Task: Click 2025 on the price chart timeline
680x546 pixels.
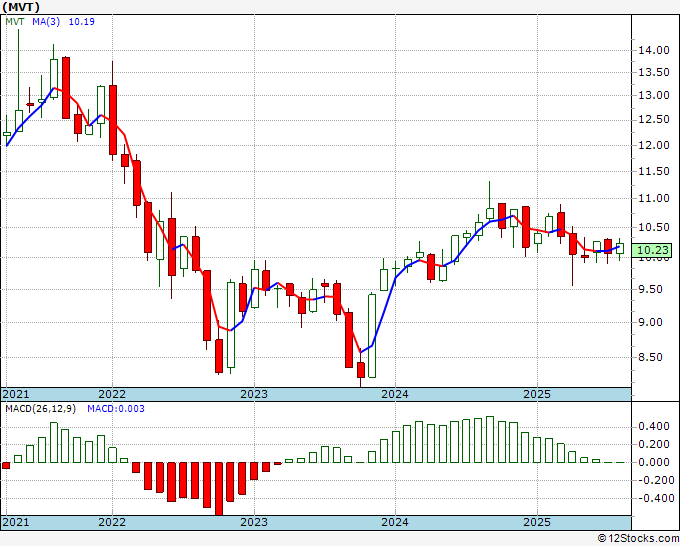Action: 537,394
